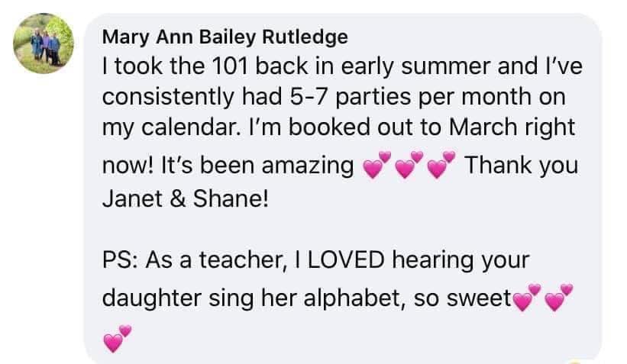Click the third heart emoji before "Thank you"
Viewport: 627px width, 364px height.
coord(441,165)
